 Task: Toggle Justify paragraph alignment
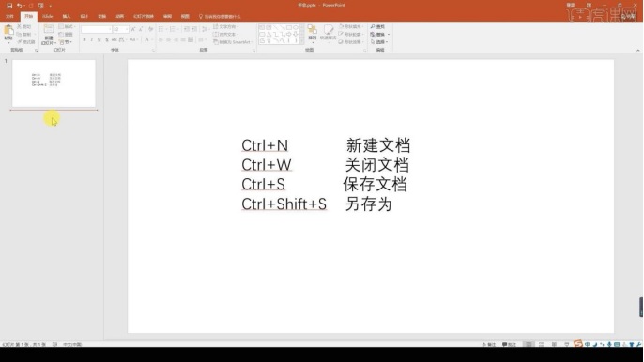[183, 39]
